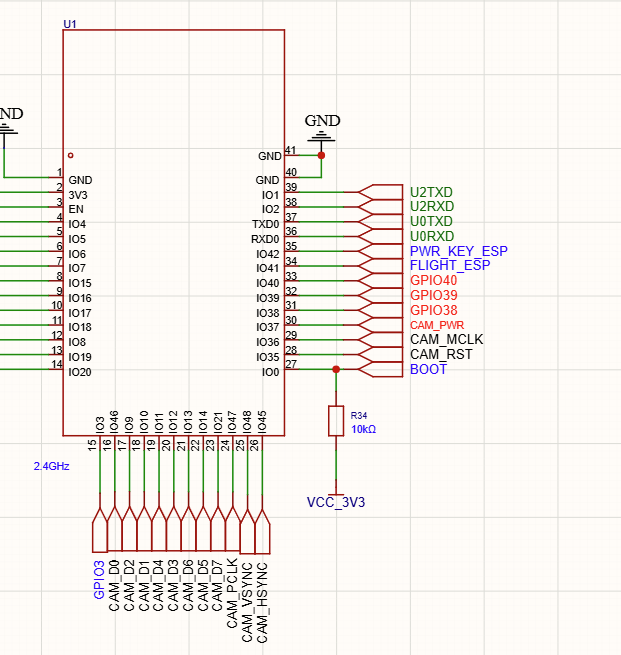Select the 3V3 pin name on U1
621x655 pixels.
coord(78,195)
